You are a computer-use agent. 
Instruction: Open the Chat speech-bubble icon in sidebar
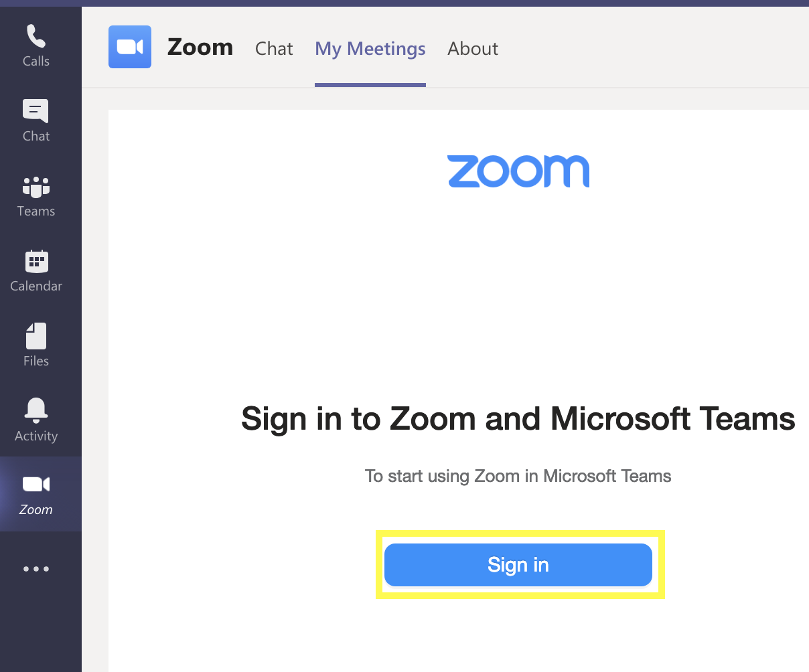click(35, 111)
